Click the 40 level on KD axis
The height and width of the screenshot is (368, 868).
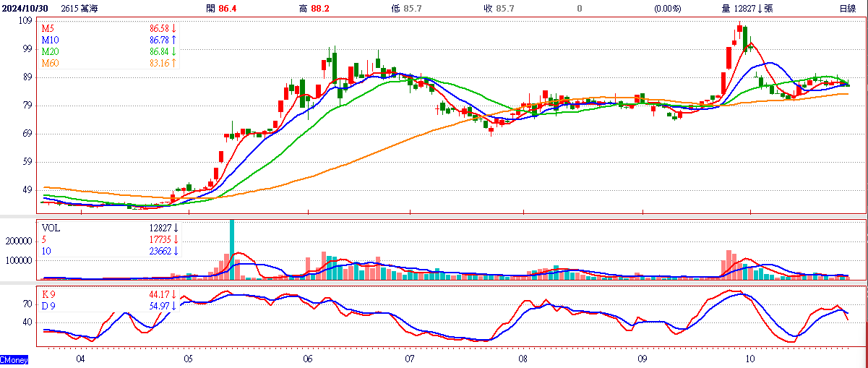pos(27,322)
